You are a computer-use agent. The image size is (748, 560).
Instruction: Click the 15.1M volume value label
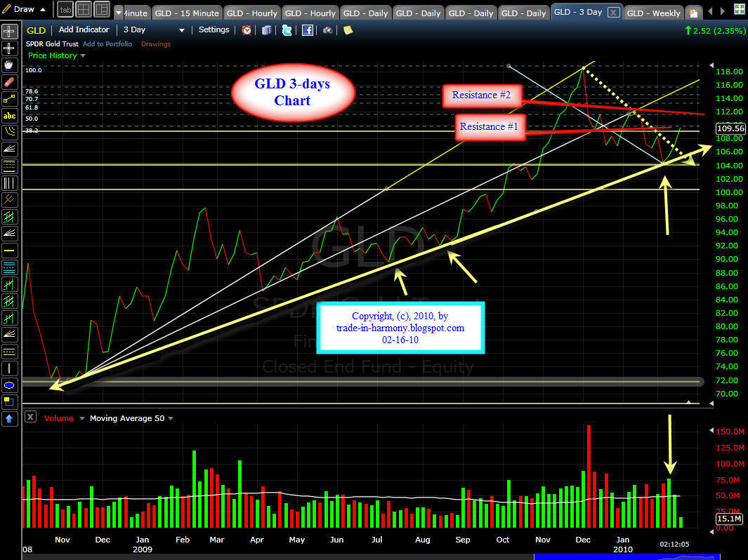coord(730,519)
